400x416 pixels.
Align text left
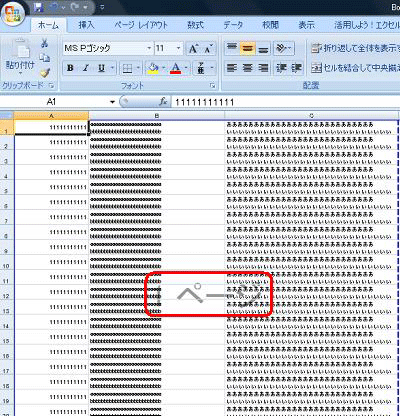point(232,68)
